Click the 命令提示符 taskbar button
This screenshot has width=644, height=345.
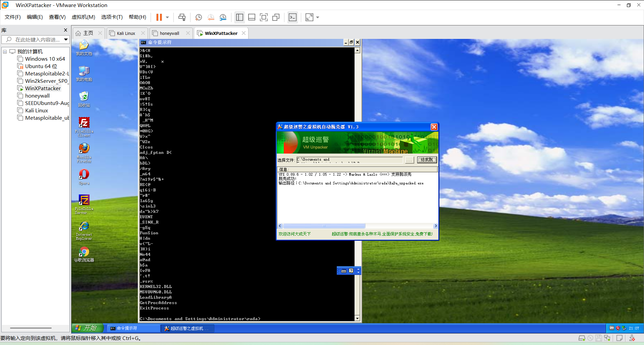(134, 328)
